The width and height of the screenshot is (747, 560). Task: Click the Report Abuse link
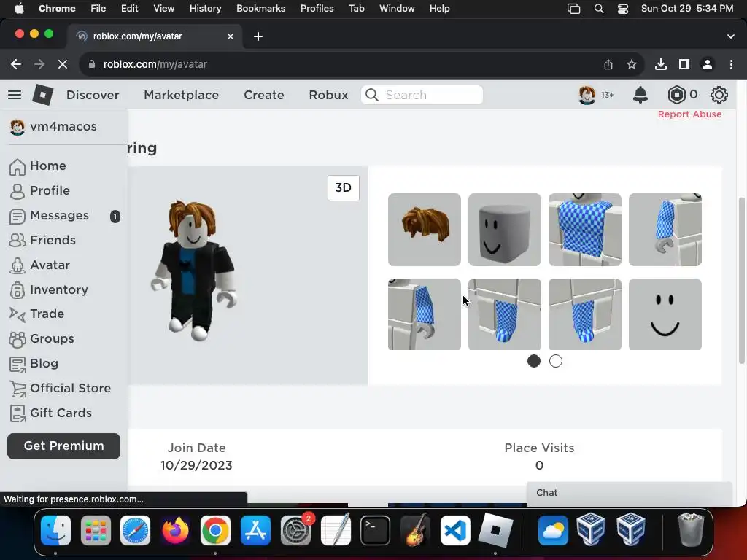pyautogui.click(x=689, y=114)
